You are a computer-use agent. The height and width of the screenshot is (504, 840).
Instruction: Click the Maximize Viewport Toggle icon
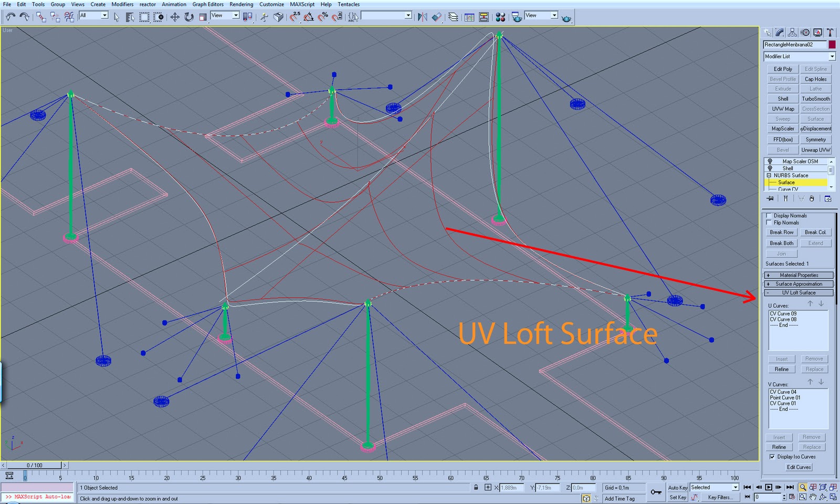click(x=833, y=497)
